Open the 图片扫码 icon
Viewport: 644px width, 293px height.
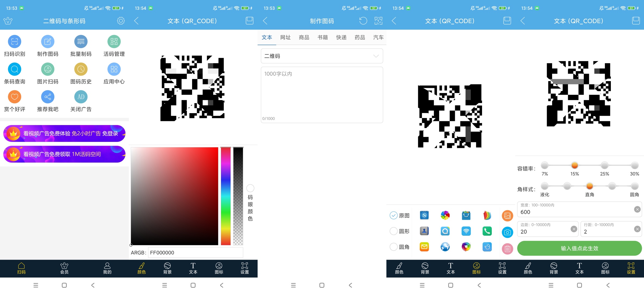pos(48,69)
